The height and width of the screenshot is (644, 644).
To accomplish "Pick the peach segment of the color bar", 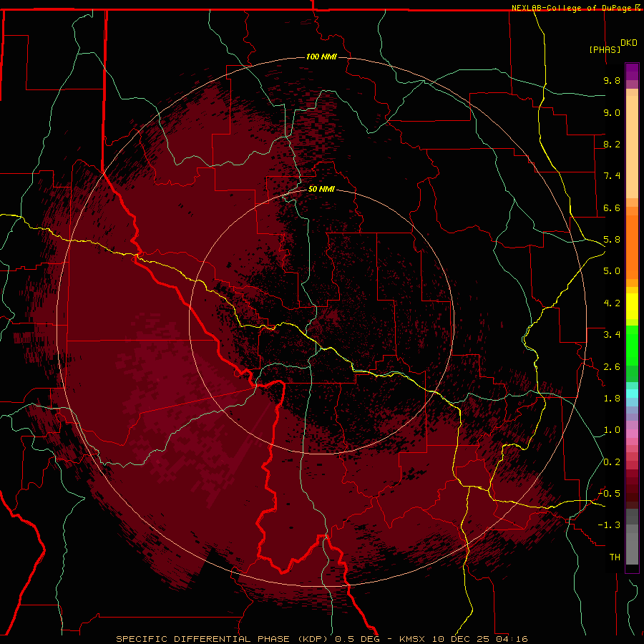I will pos(632,147).
